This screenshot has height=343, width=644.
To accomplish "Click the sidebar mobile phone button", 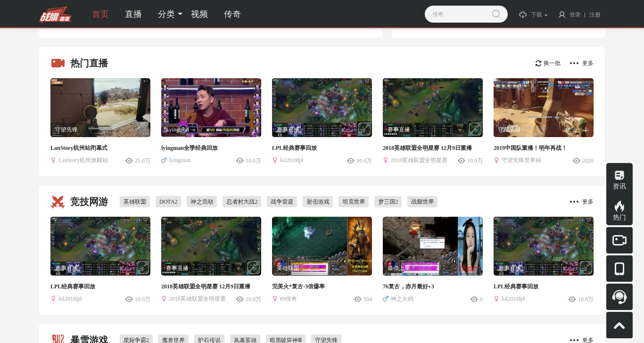I will [x=619, y=269].
